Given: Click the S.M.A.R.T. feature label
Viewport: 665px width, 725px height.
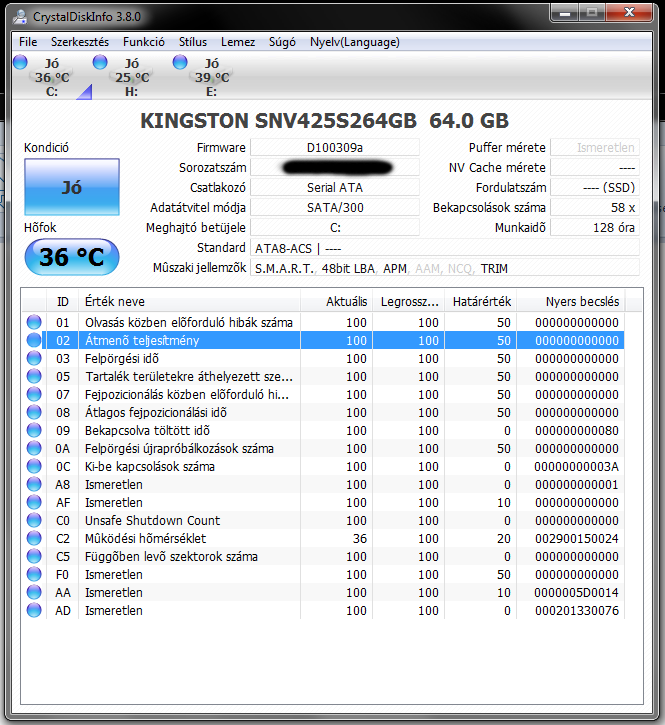Looking at the screenshot, I should tap(284, 268).
